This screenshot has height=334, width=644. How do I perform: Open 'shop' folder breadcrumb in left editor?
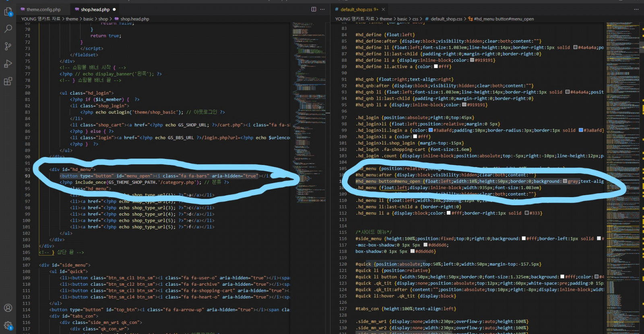pyautogui.click(x=103, y=19)
